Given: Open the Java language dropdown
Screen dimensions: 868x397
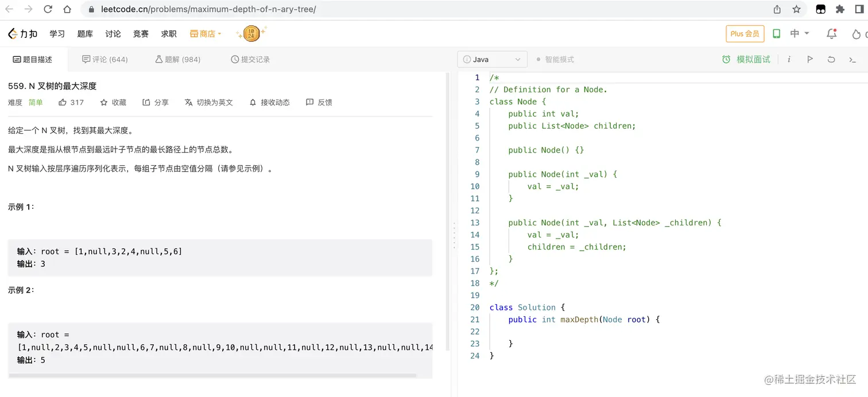Looking at the screenshot, I should click(492, 60).
